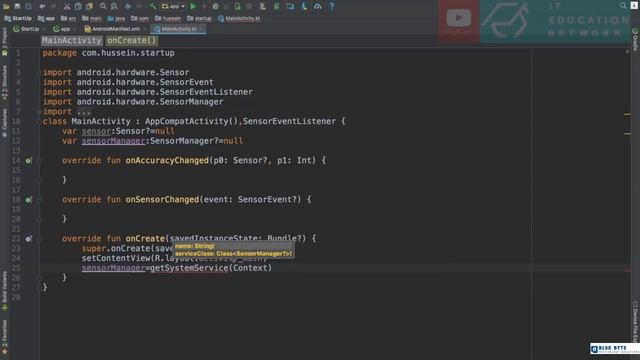Screen dimensions: 640x360
Task: Click the inspection status indicator atop scrollbar
Action: tap(627, 51)
